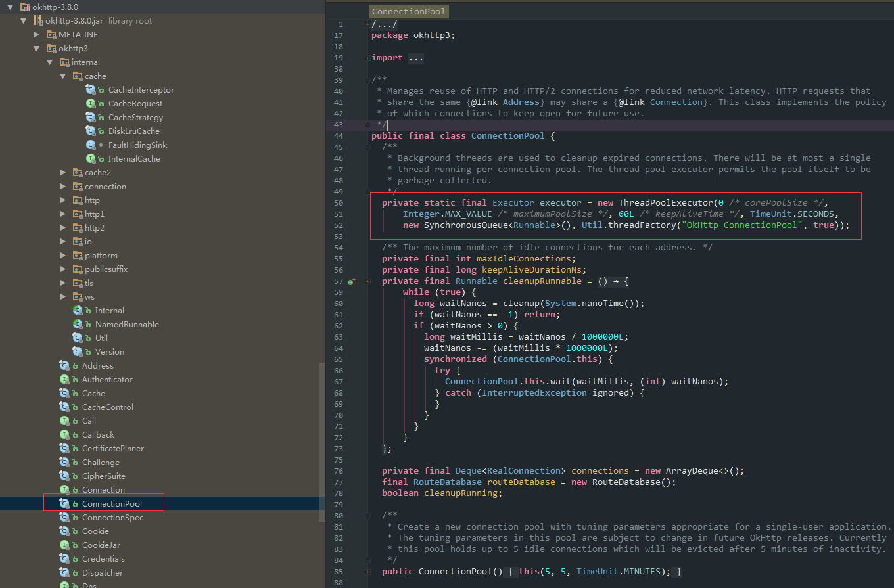Viewport: 894px width, 588px height.
Task: Expand the platform package arrow
Action: click(63, 256)
